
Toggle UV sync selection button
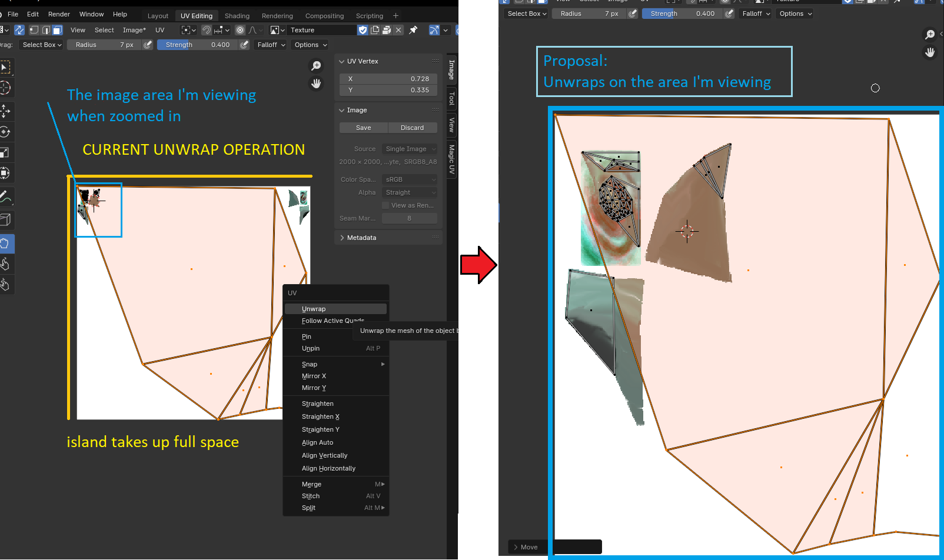tap(19, 30)
